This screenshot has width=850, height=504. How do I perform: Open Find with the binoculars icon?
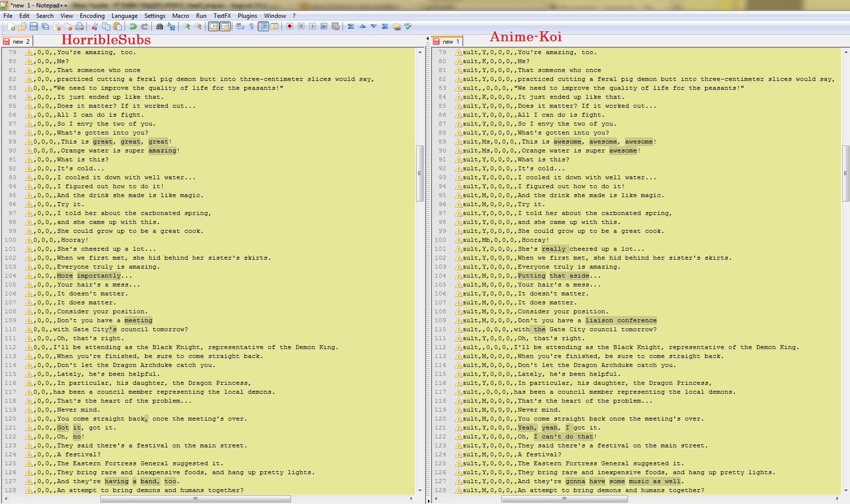pyautogui.click(x=159, y=27)
